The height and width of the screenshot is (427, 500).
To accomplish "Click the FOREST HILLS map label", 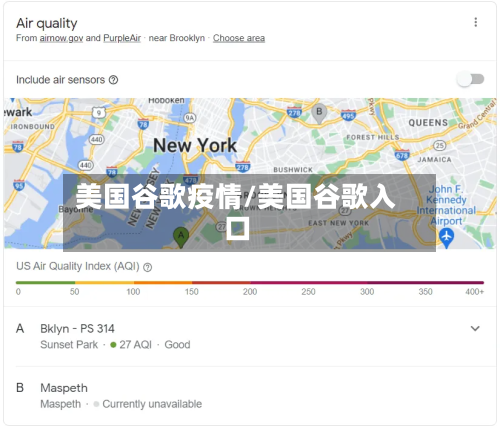I will coord(373,137).
